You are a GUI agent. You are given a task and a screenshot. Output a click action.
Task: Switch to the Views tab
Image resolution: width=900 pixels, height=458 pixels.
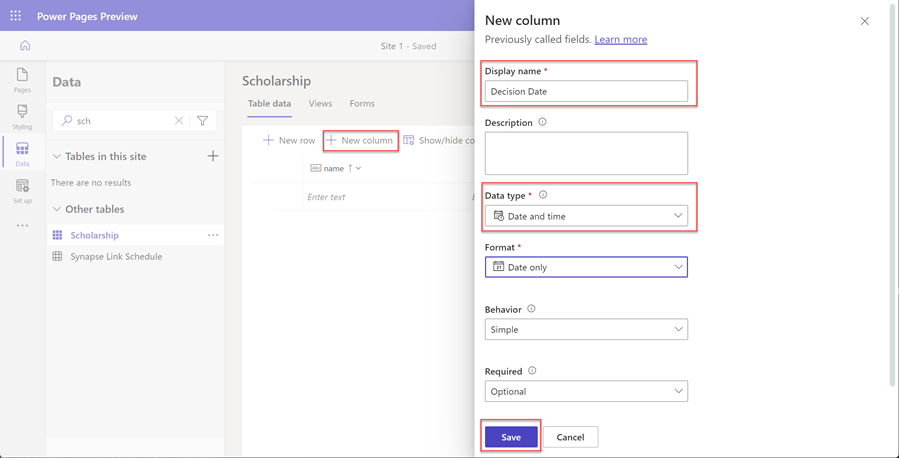point(320,104)
